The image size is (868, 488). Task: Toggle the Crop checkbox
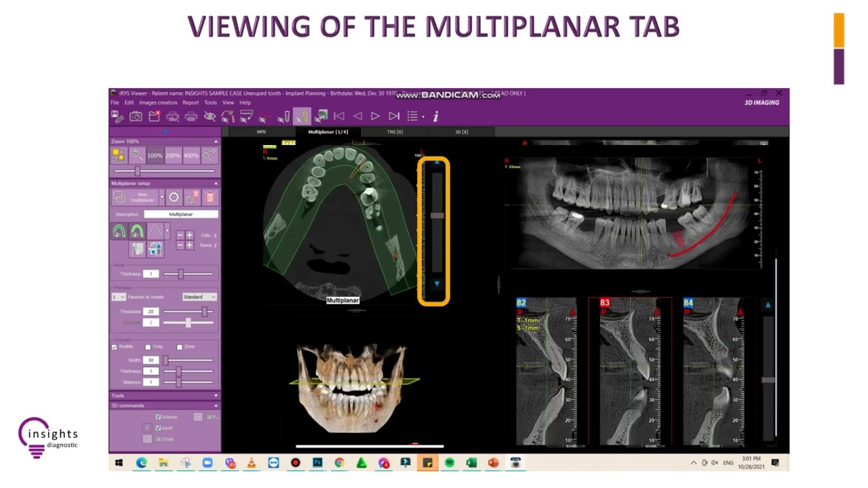(148, 347)
